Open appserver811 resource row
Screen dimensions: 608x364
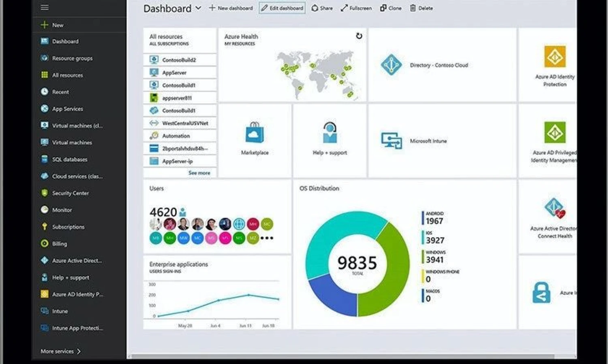click(180, 98)
